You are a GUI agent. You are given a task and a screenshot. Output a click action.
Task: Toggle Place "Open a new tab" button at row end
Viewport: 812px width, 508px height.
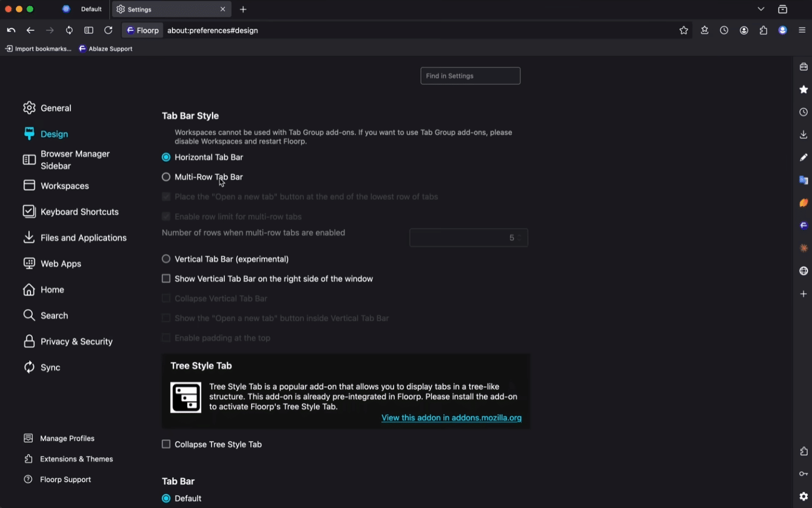pos(166,197)
